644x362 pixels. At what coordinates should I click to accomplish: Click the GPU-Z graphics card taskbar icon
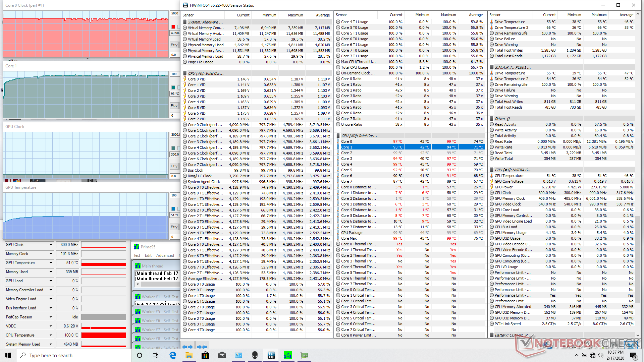click(304, 355)
